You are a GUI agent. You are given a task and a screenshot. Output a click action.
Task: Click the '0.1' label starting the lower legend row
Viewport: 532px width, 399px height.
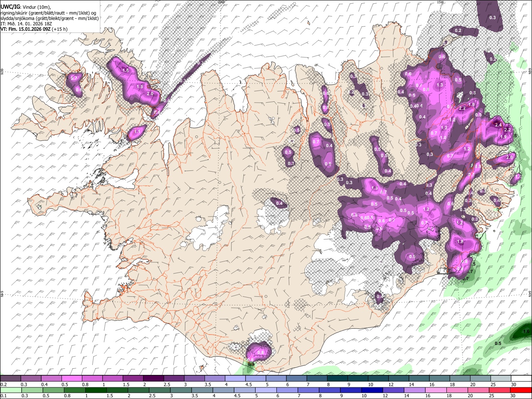3,396
